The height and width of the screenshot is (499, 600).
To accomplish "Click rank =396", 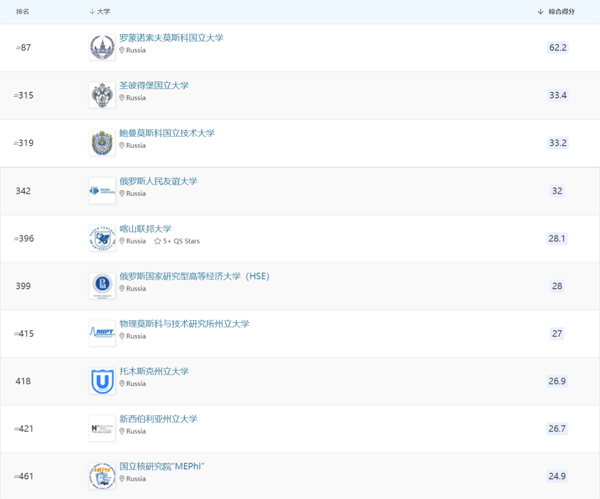I will [x=24, y=238].
